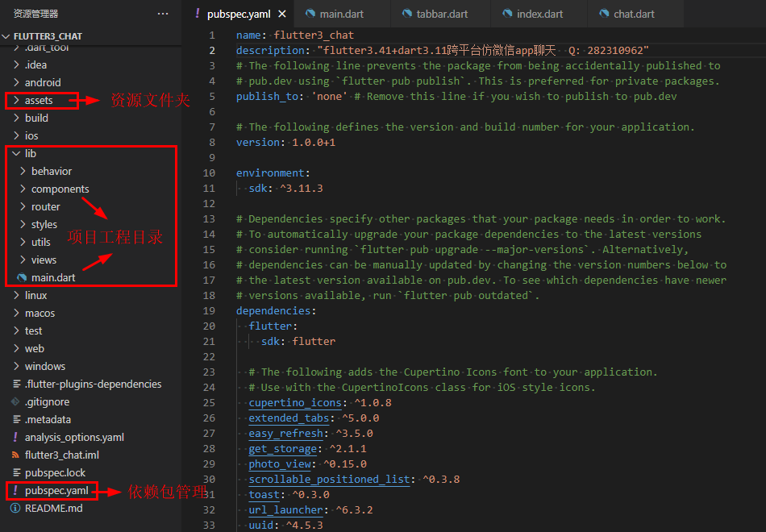This screenshot has height=532, width=766.
Task: Open pubspec.lock in the file tree
Action: (x=55, y=472)
